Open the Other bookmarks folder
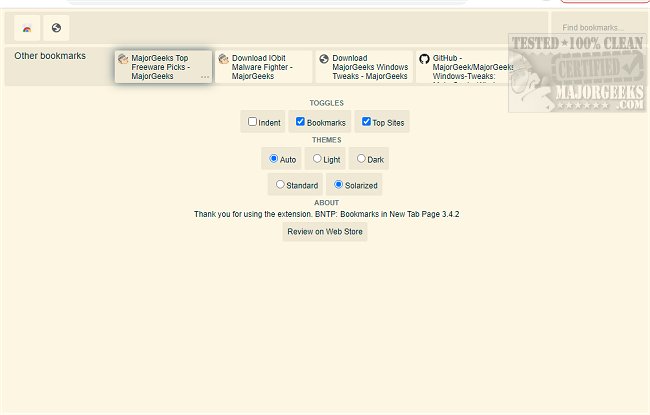The height and width of the screenshot is (415, 650). [50, 56]
